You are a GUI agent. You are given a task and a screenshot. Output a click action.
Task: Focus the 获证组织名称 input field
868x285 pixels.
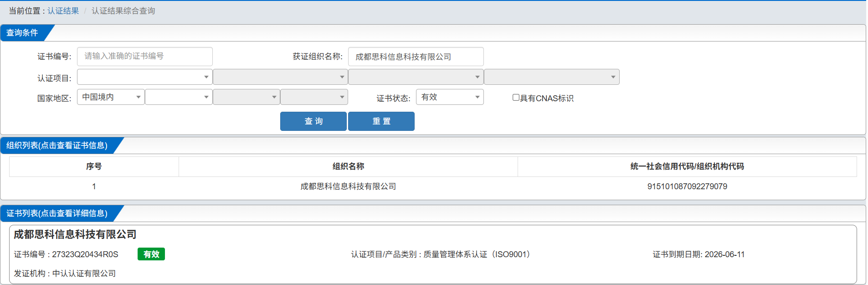[x=416, y=57]
